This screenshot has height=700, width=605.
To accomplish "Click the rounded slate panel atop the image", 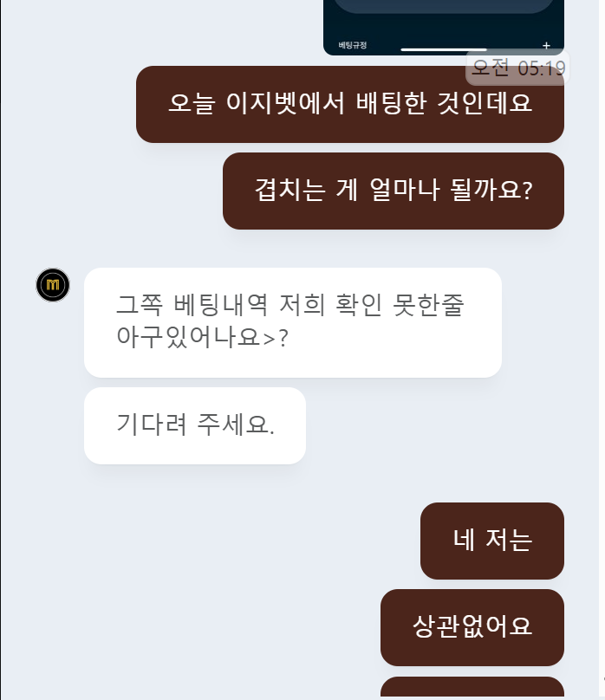I will click(x=444, y=6).
